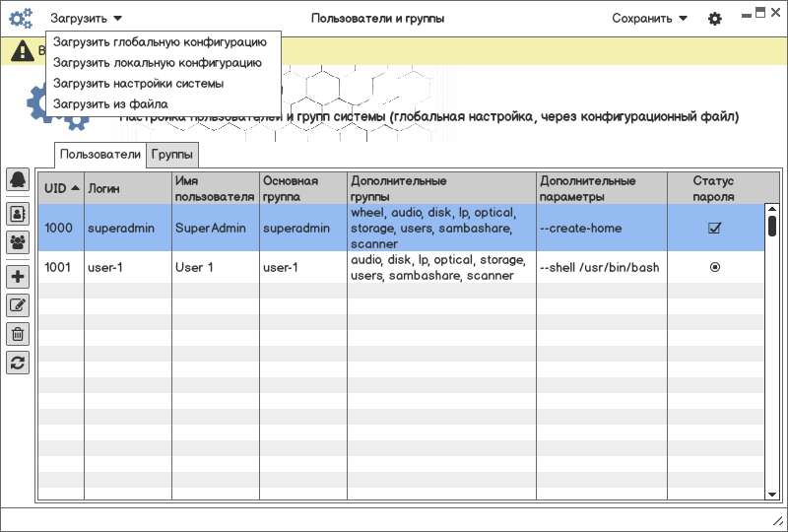Sort table by UID column header
Viewport: 788px width, 532px height.
point(61,187)
